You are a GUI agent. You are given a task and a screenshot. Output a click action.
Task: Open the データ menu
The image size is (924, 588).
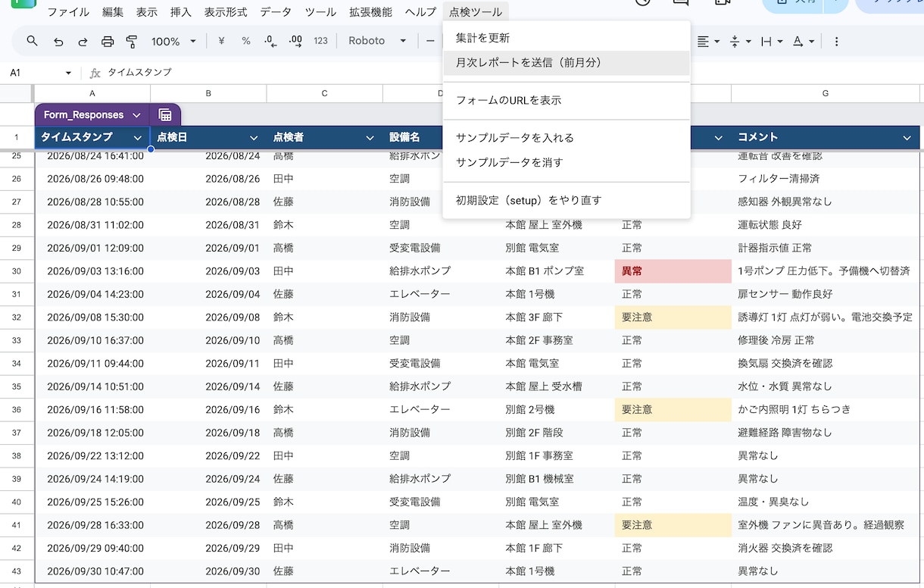[276, 12]
